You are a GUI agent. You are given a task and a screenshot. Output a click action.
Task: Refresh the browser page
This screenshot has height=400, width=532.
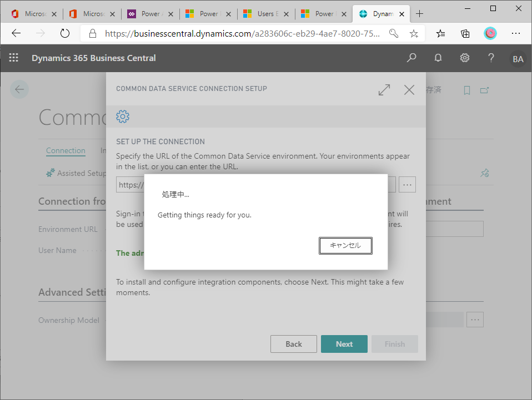(x=64, y=33)
